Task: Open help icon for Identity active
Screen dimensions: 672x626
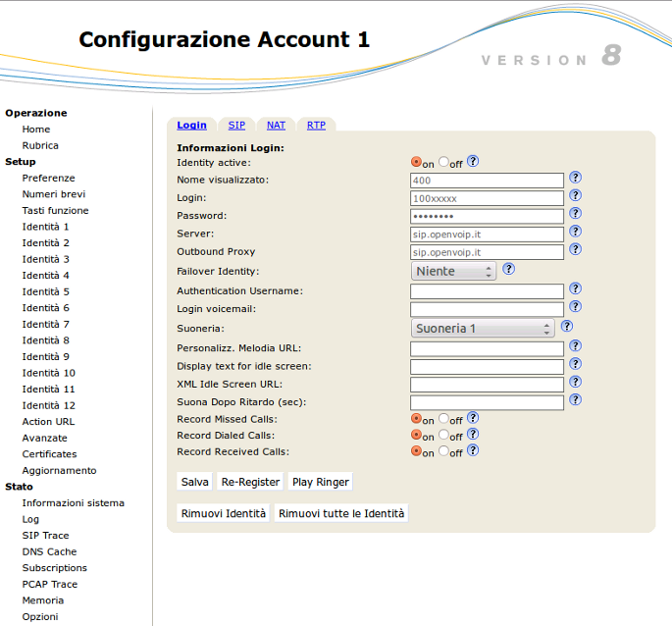Action: (x=473, y=161)
